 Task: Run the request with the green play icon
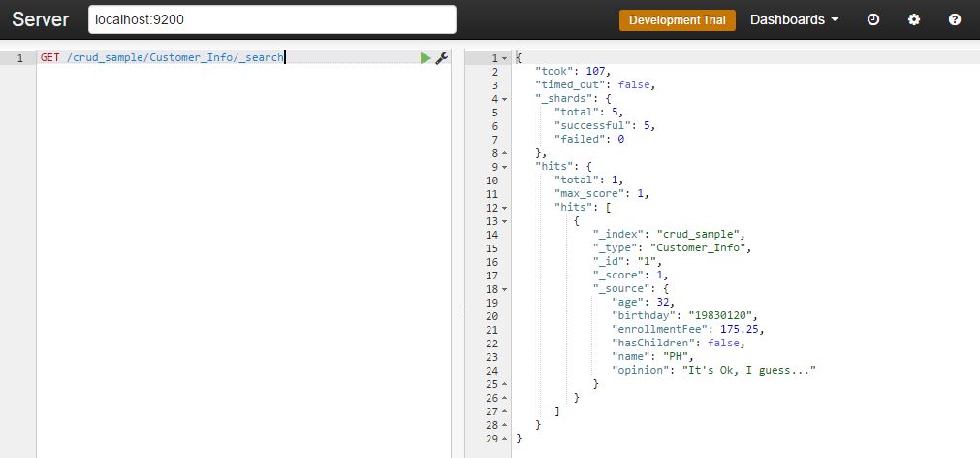coord(426,58)
